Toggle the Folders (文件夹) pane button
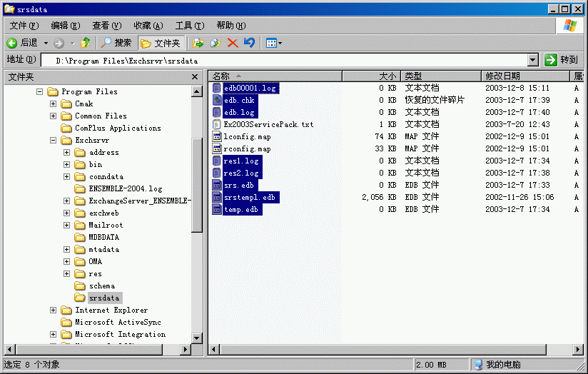 pyautogui.click(x=162, y=43)
